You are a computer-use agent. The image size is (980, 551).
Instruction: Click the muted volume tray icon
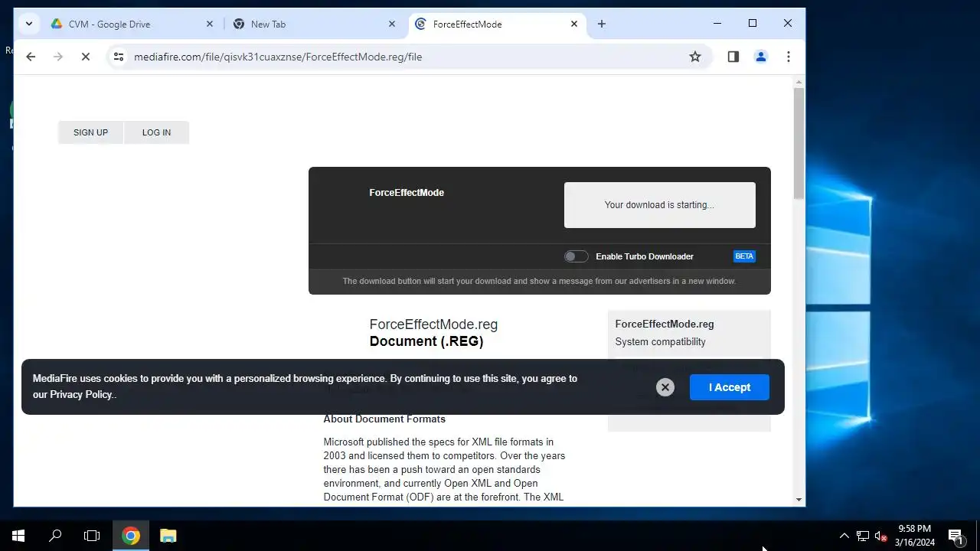[880, 536]
